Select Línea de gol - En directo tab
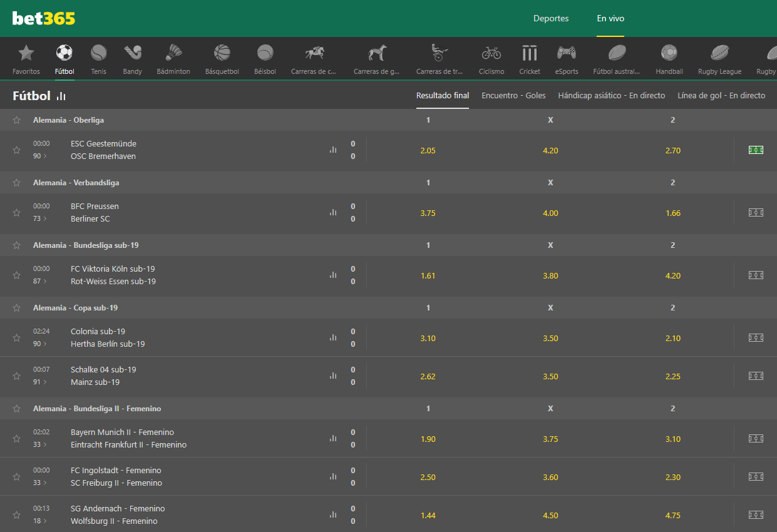Image resolution: width=777 pixels, height=532 pixels. 721,96
